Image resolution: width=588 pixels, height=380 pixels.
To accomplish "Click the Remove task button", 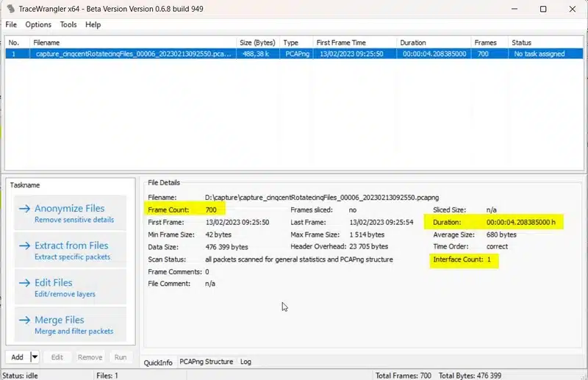I will pos(90,356).
